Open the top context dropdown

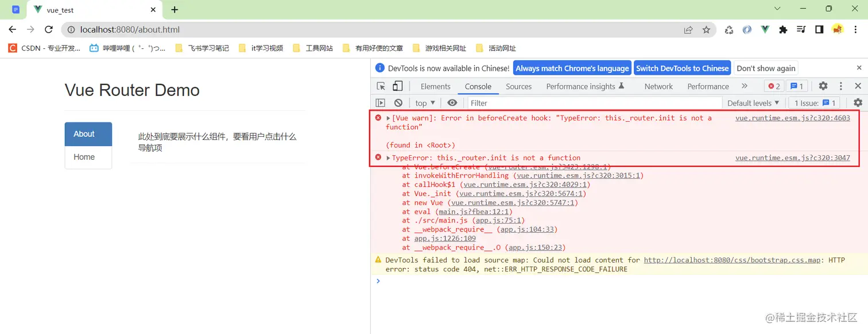[x=425, y=103]
